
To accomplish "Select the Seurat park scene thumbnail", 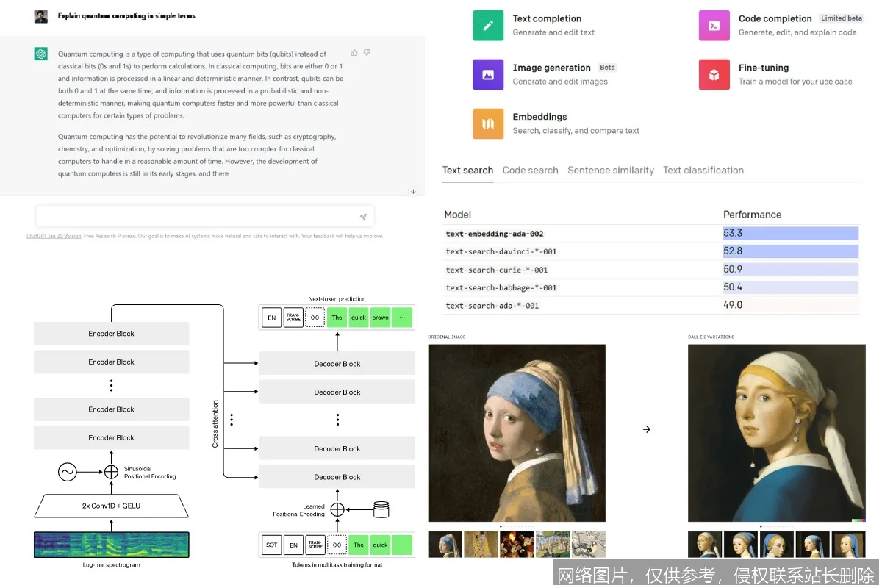I will click(553, 544).
